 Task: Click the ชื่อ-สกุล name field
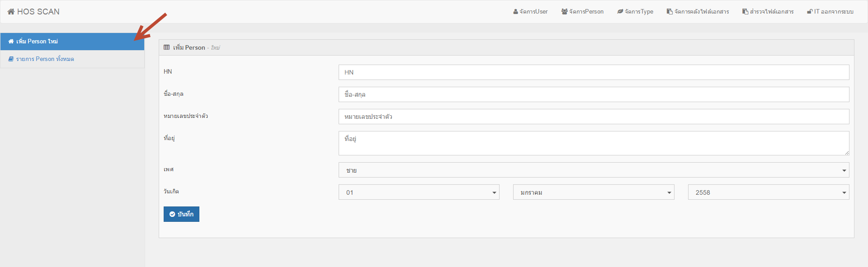click(x=594, y=94)
